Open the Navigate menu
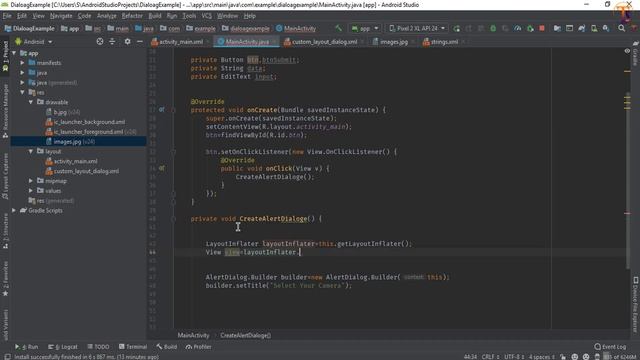 point(61,16)
